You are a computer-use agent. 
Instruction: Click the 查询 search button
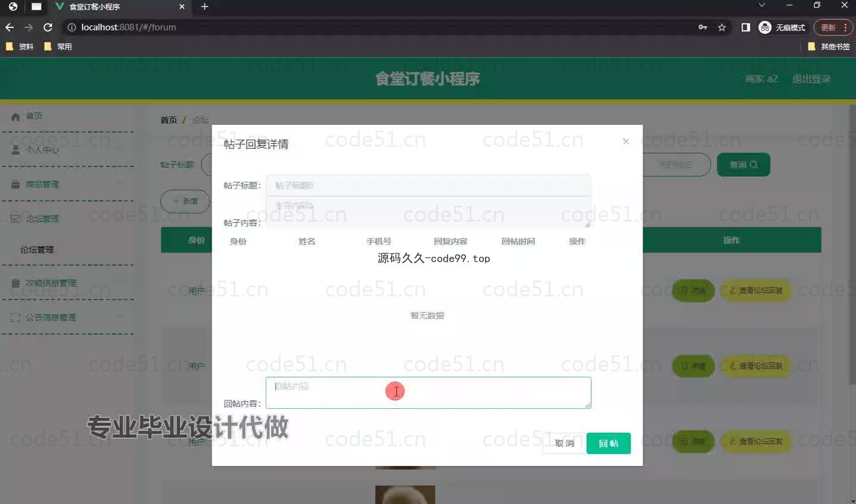pyautogui.click(x=744, y=165)
